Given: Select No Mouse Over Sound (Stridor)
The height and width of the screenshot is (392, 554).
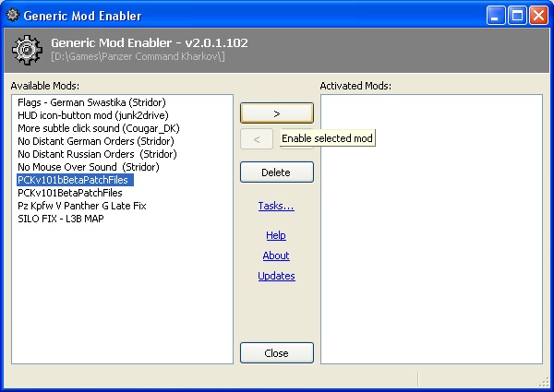Looking at the screenshot, I should click(89, 167).
